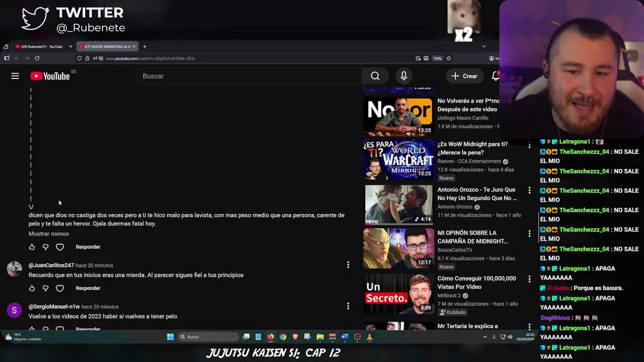Close the RubeneteTV - YouTube tab
Image resolution: width=644 pixels, height=362 pixels.
click(x=70, y=46)
